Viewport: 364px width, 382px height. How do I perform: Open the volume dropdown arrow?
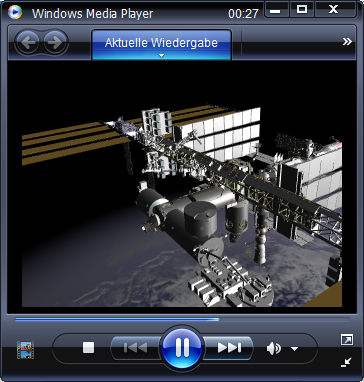(294, 349)
